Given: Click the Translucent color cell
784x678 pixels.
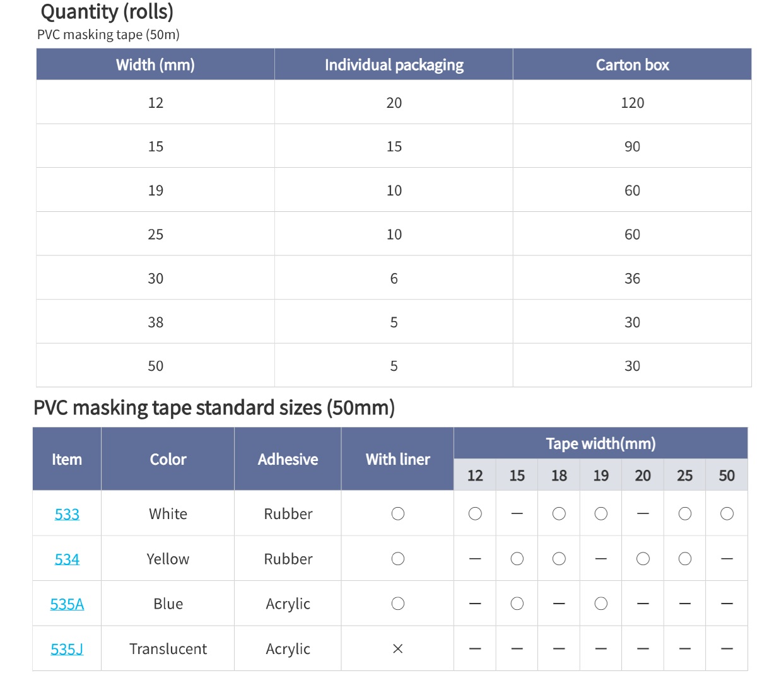Looking at the screenshot, I should [x=168, y=649].
